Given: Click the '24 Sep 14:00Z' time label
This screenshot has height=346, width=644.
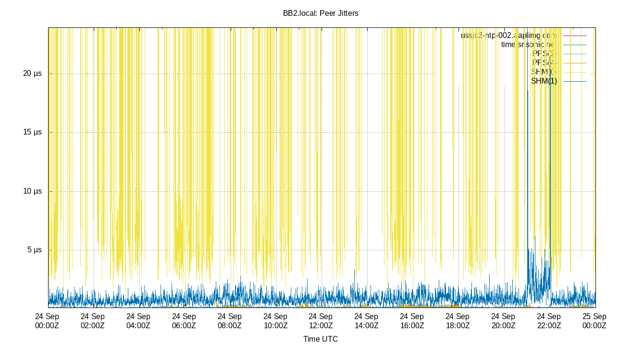Looking at the screenshot, I should point(366,321).
